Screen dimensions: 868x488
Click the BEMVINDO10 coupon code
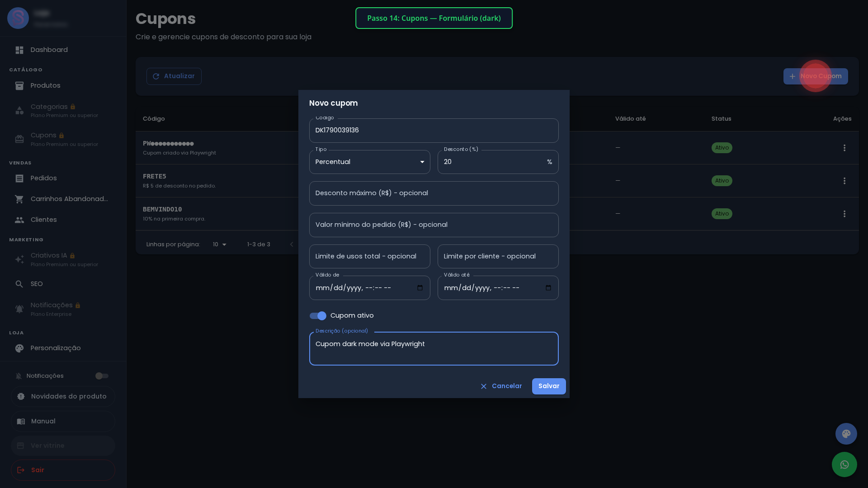click(162, 209)
